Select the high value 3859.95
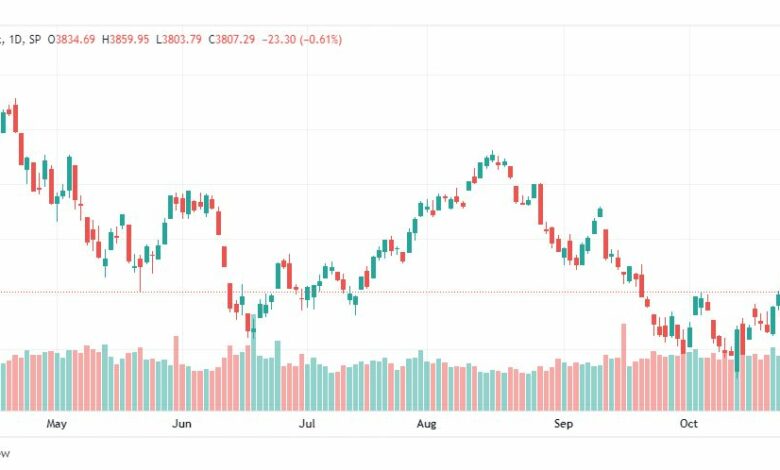 click(129, 39)
